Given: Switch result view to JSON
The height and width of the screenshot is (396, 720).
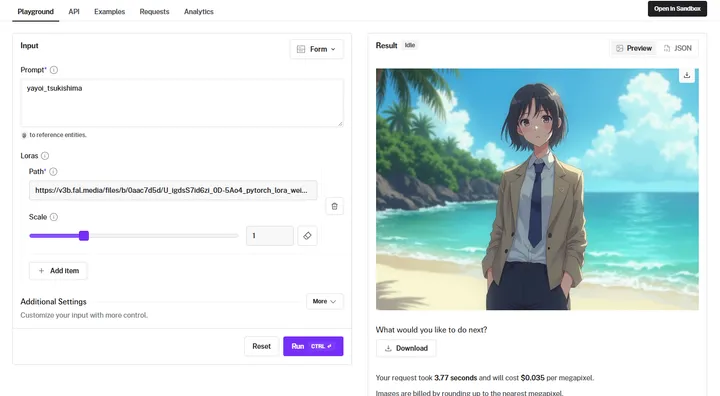Looking at the screenshot, I should point(677,48).
